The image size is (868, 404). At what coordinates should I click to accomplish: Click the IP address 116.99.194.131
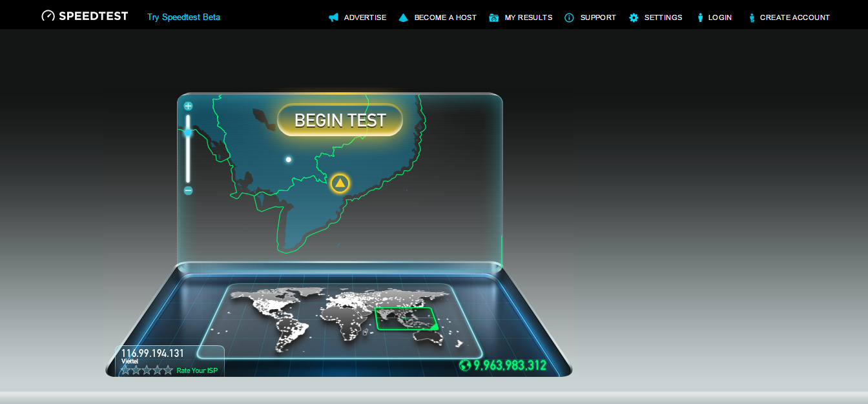[152, 353]
